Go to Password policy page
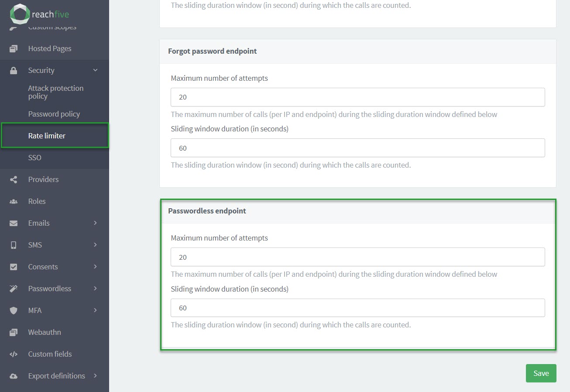Image resolution: width=570 pixels, height=392 pixels. [x=54, y=114]
